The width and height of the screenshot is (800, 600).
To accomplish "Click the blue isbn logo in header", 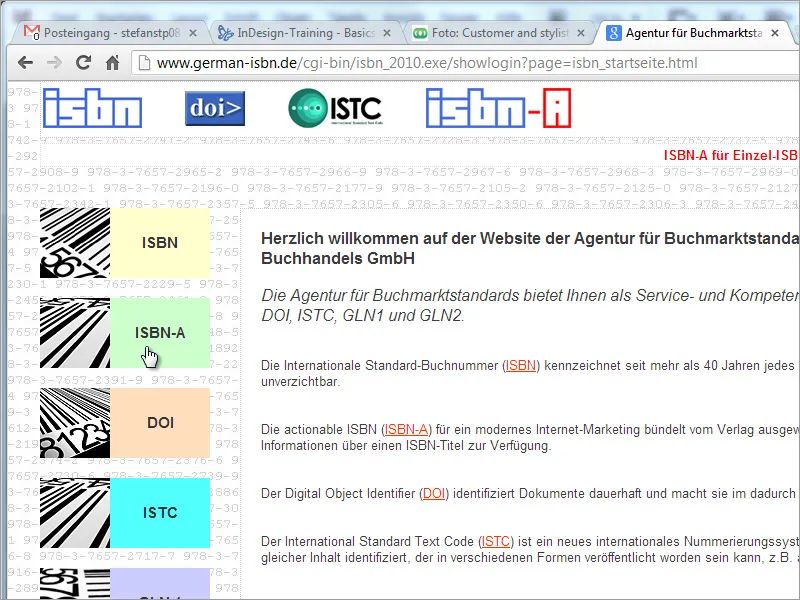I will (92, 108).
